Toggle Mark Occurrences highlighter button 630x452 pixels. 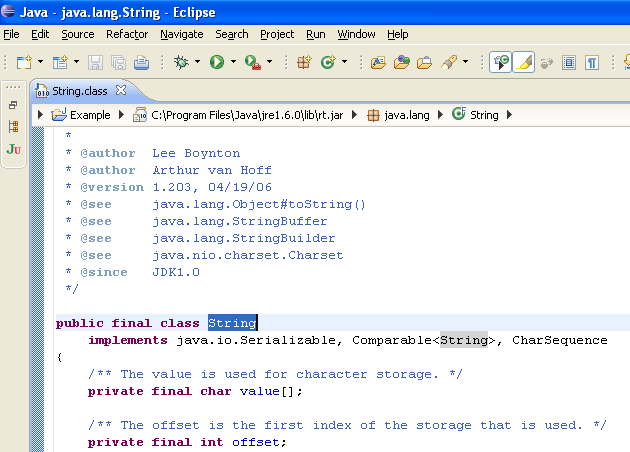click(x=523, y=62)
